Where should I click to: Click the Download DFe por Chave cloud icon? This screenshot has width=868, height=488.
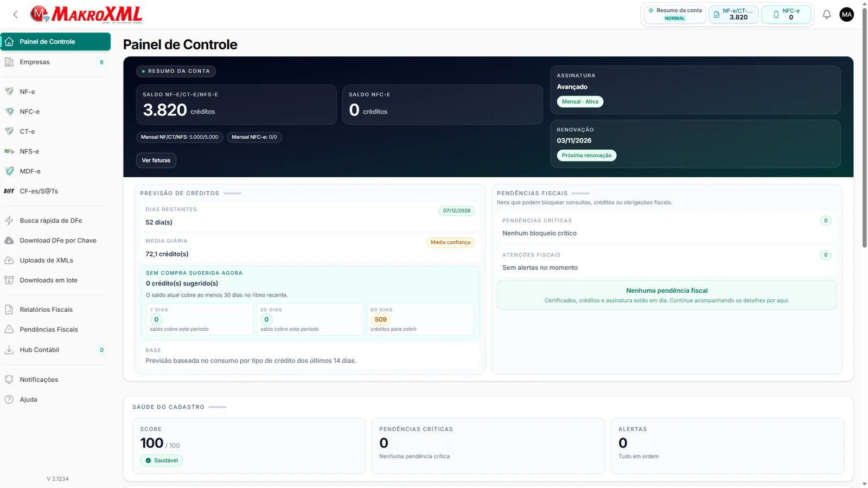[x=9, y=240]
